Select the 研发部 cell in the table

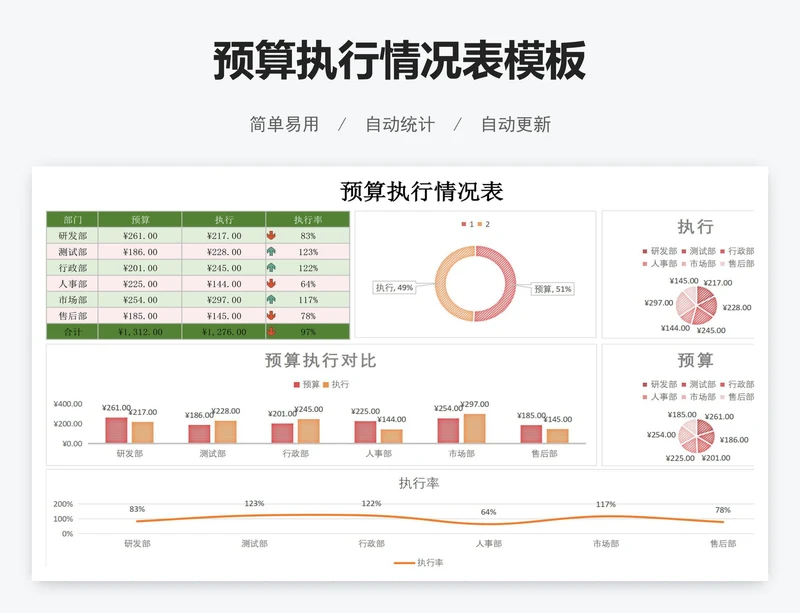(x=72, y=235)
